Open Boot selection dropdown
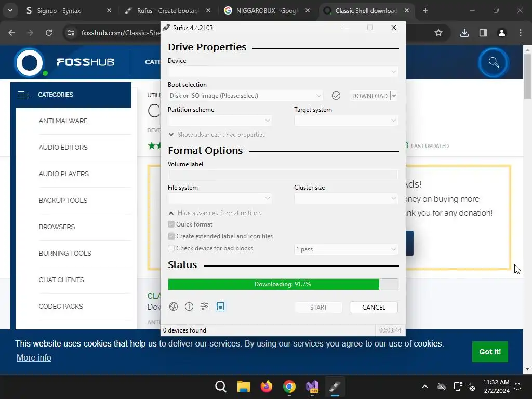Viewport: 532px width, 399px height. pos(245,96)
